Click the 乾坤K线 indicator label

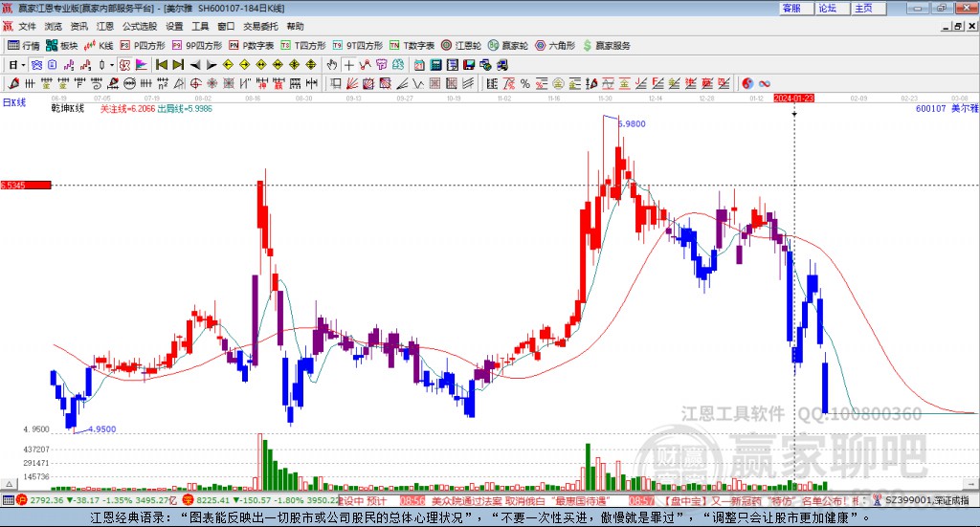coord(68,109)
